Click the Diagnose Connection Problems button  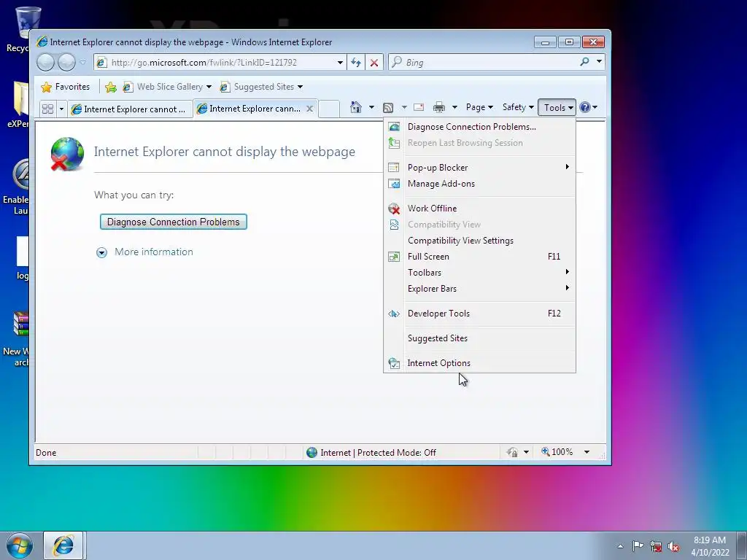click(x=174, y=222)
